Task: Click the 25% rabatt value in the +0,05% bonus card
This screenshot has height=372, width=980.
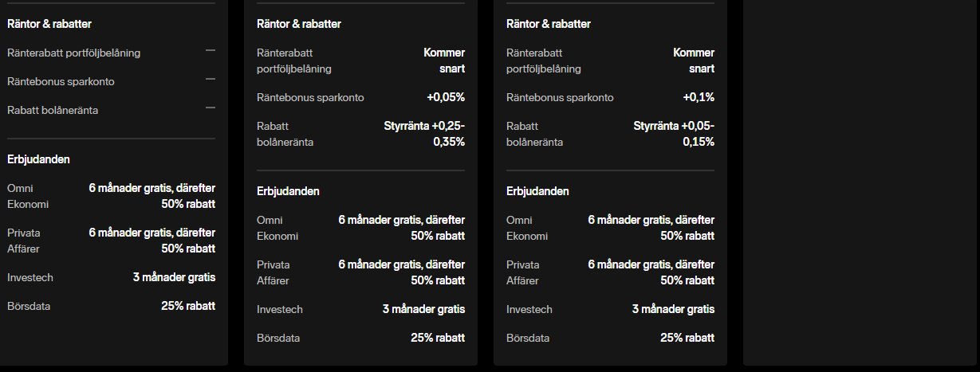Action: [x=438, y=338]
